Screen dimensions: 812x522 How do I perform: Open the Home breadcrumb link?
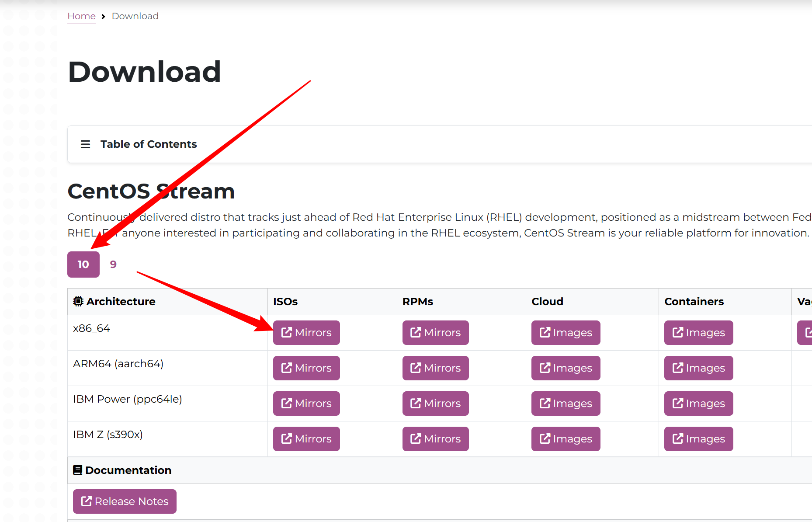[81, 16]
